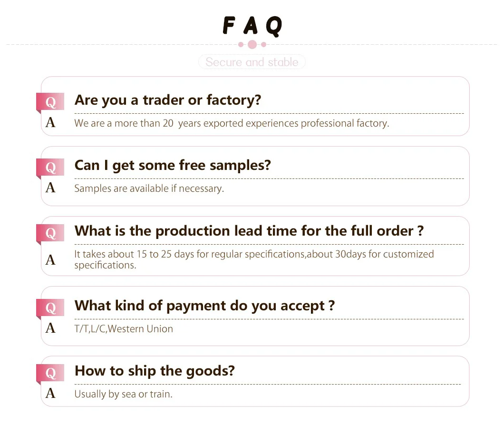Open the production lead time question heading

point(249,231)
